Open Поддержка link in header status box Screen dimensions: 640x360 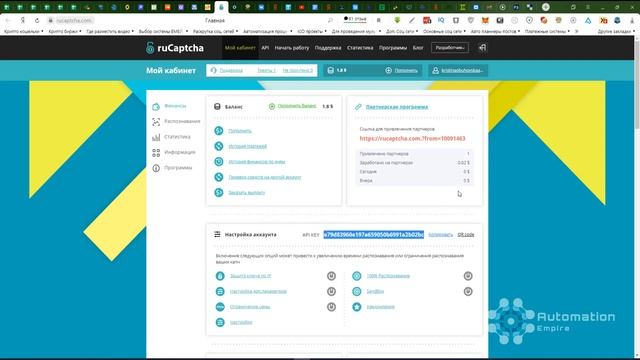point(231,71)
